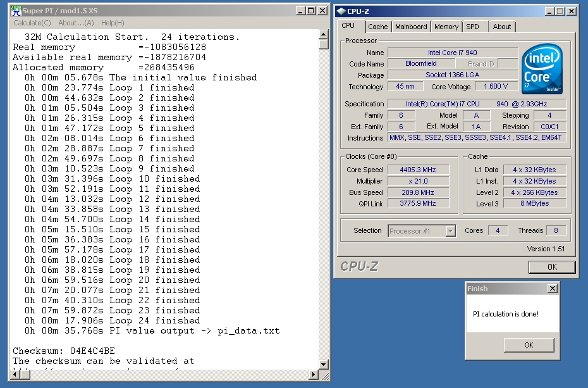The image size is (588, 388).
Task: Open the Help(H) menu in Super PI
Action: pos(113,23)
